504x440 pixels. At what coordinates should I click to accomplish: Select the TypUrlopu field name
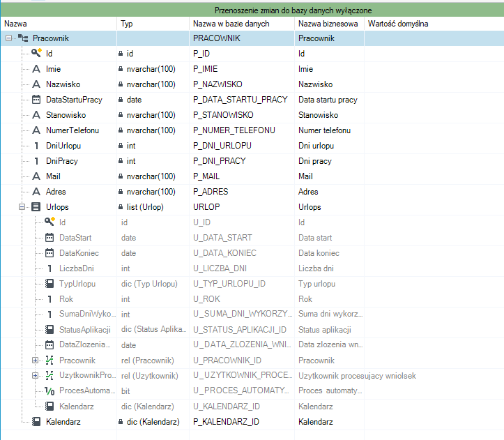pyautogui.click(x=77, y=284)
